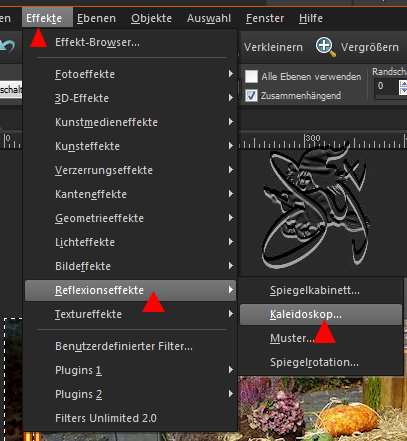Screen dimensions: 407x441
Task: Expand Kunstmedieneffekte submenu
Action: coord(130,122)
